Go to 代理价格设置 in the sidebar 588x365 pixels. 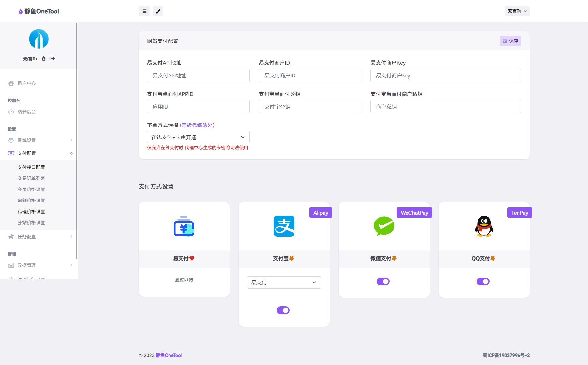coord(31,212)
